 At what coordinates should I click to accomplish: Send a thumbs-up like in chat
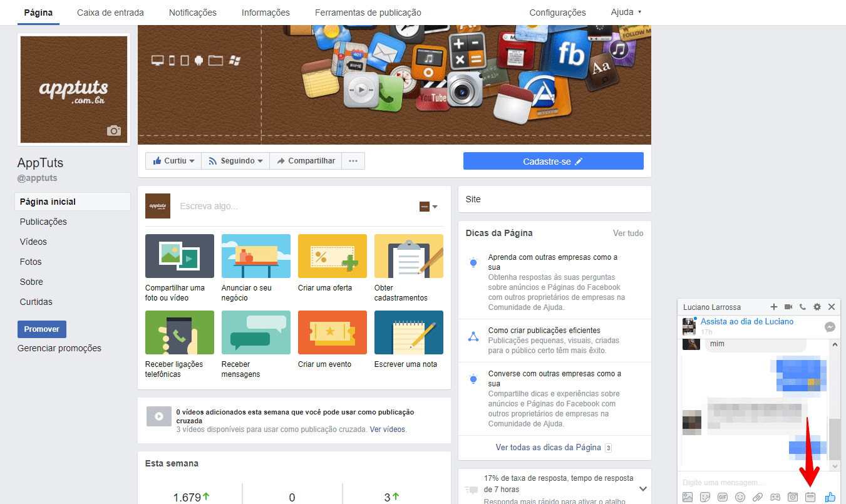tap(830, 497)
